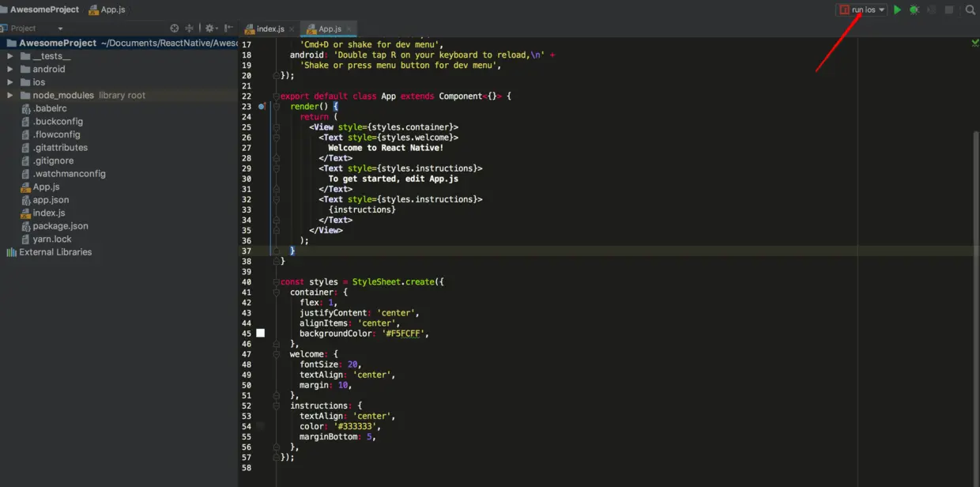
Task: Expand the ios folder arrow
Action: [x=10, y=82]
